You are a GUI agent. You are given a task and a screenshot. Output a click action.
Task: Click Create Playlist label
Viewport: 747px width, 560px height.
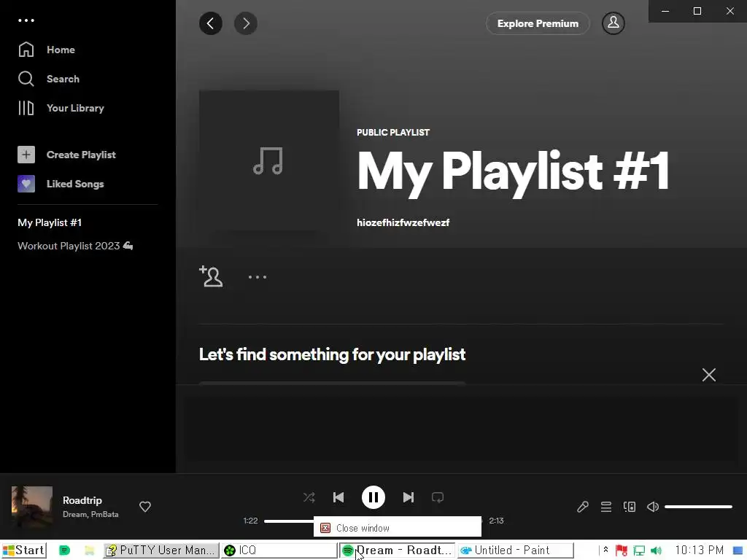pos(81,155)
